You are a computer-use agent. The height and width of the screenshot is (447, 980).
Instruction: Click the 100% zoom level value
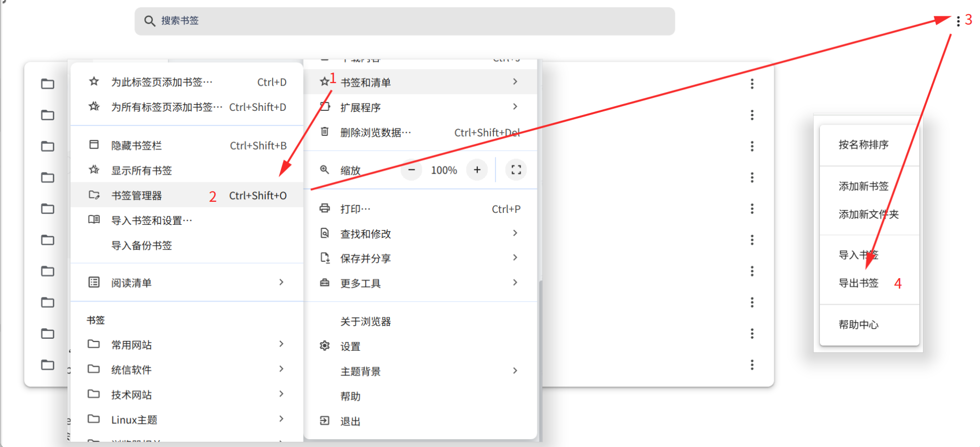coord(444,170)
